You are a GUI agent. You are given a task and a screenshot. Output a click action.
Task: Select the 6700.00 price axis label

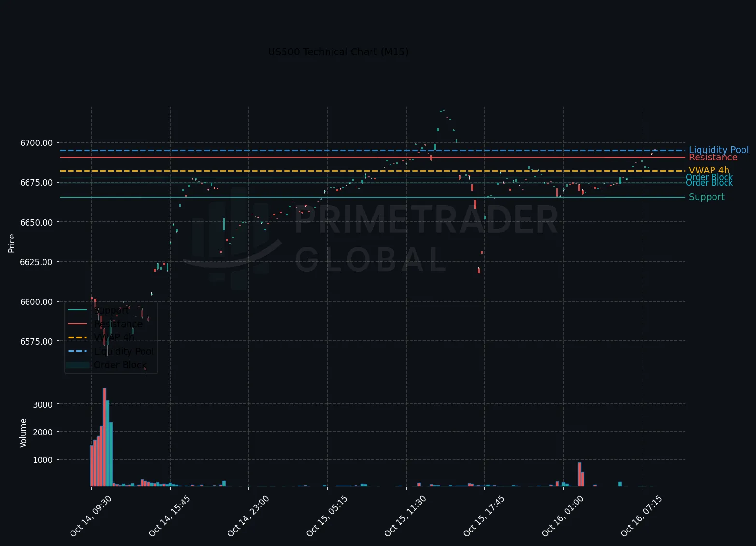click(36, 143)
